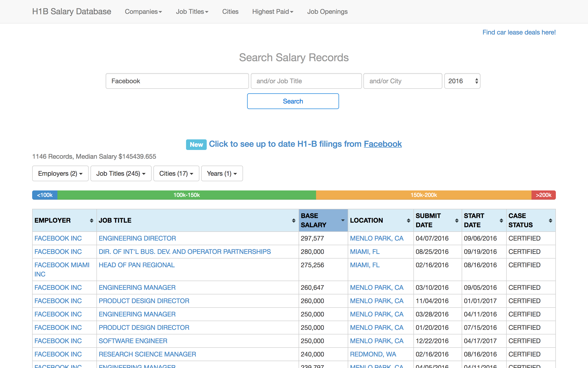Image resolution: width=588 pixels, height=368 pixels.
Task: Expand the Years (1) filter dropdown
Action: click(222, 173)
